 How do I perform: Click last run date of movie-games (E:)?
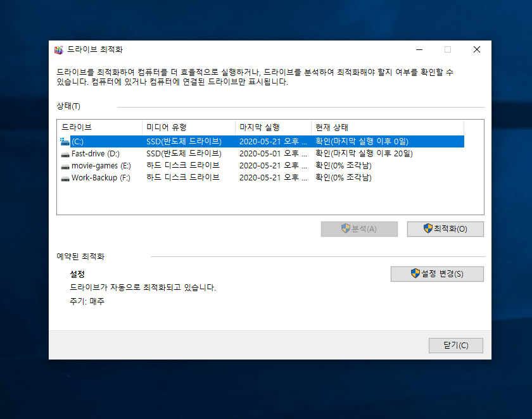(x=273, y=166)
